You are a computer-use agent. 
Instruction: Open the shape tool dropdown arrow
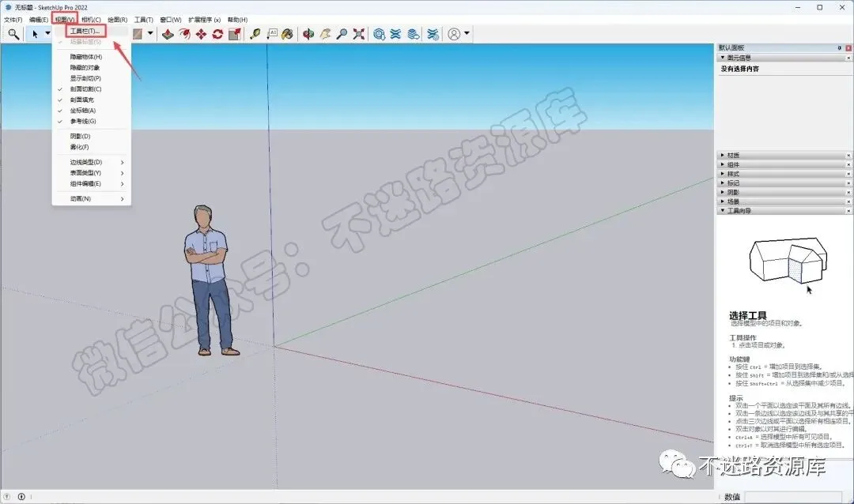tap(150, 34)
